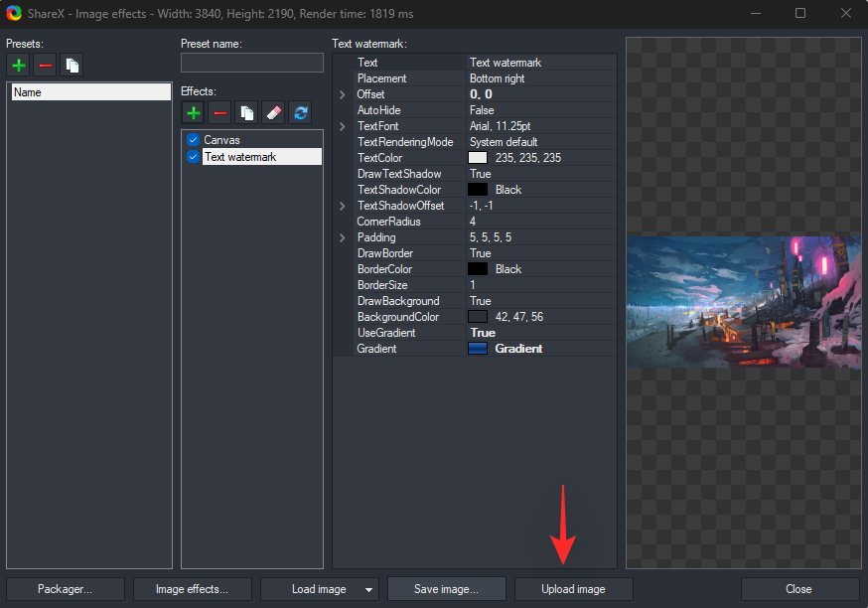Uncheck the Canvas effect
Image resolution: width=868 pixels, height=608 pixels.
pos(193,140)
